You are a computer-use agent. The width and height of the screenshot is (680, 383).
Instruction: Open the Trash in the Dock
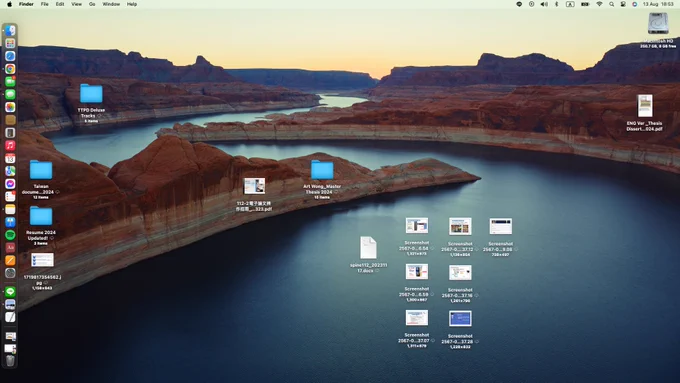pos(10,361)
